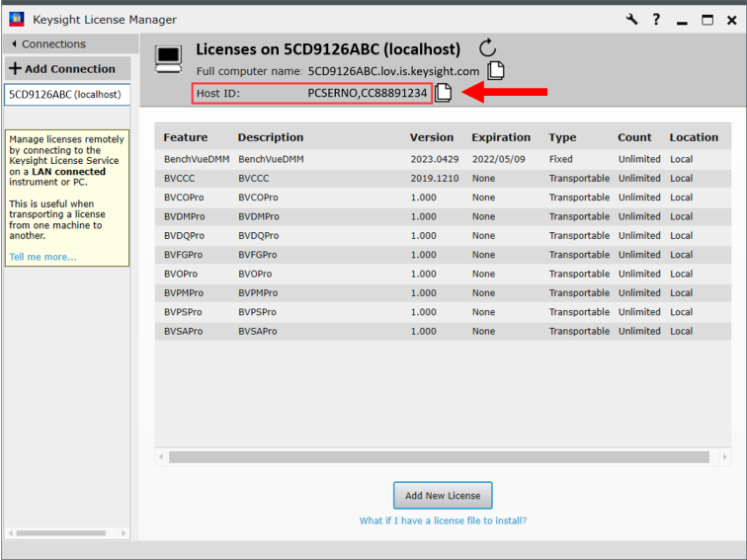Sort by the Count column header
This screenshot has height=560, width=747.
(634, 137)
